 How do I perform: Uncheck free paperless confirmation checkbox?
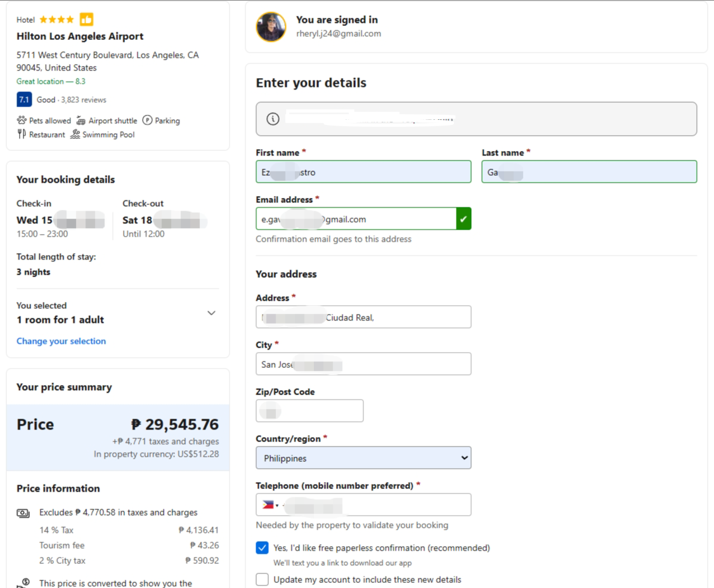(x=262, y=548)
